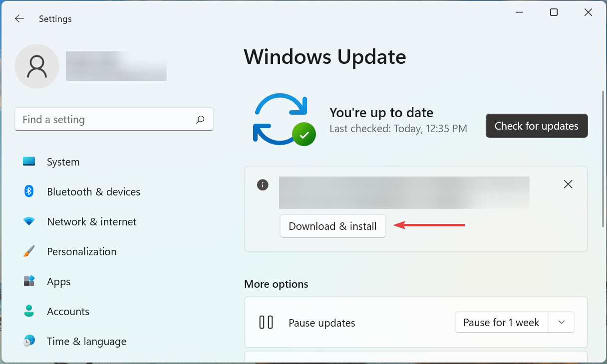Click the magnifier icon in Find a setting

pyautogui.click(x=200, y=120)
